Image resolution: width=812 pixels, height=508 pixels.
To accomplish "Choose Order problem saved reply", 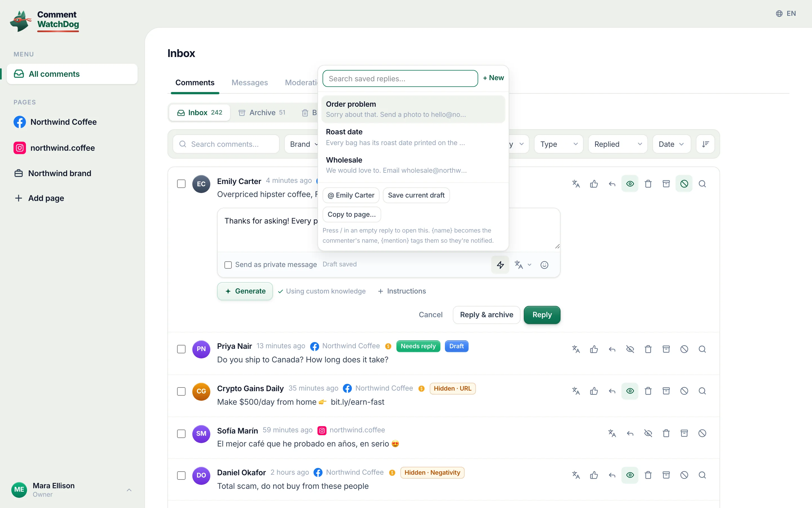I will coord(413,109).
